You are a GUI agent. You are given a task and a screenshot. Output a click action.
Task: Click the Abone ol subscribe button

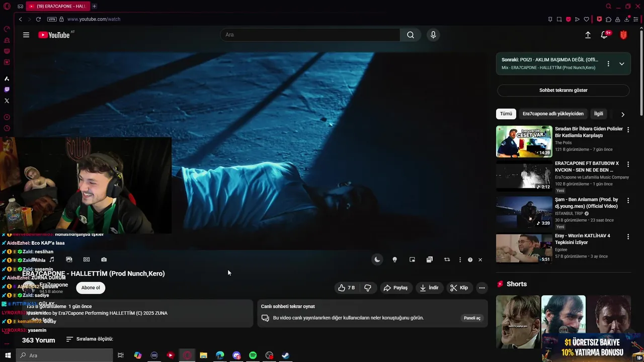[91, 288]
